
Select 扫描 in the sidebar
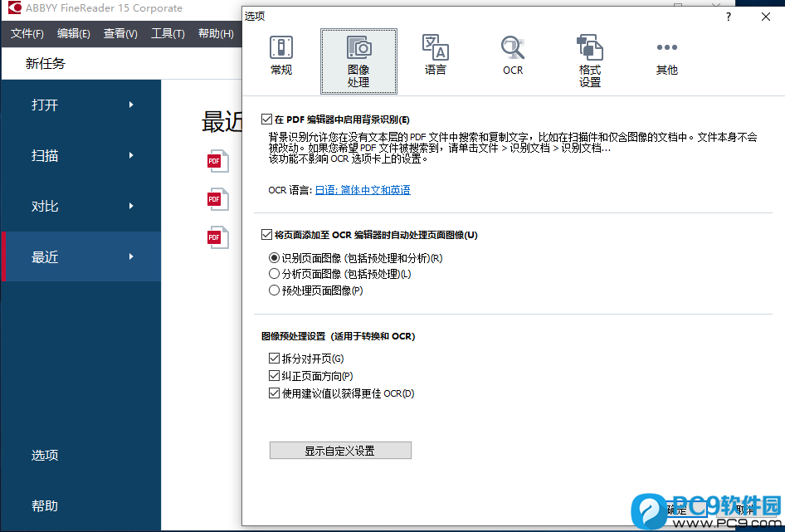(x=81, y=155)
